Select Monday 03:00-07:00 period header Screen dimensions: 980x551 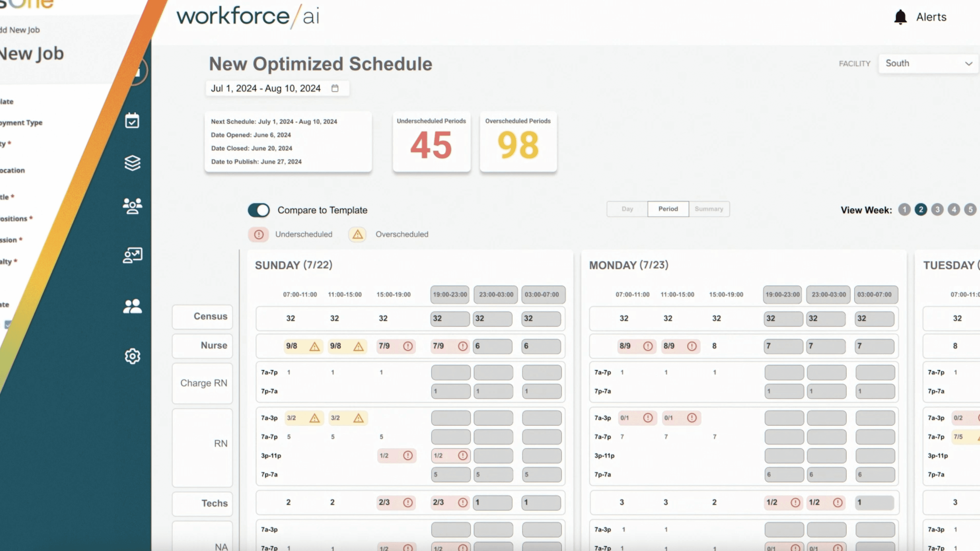click(876, 295)
